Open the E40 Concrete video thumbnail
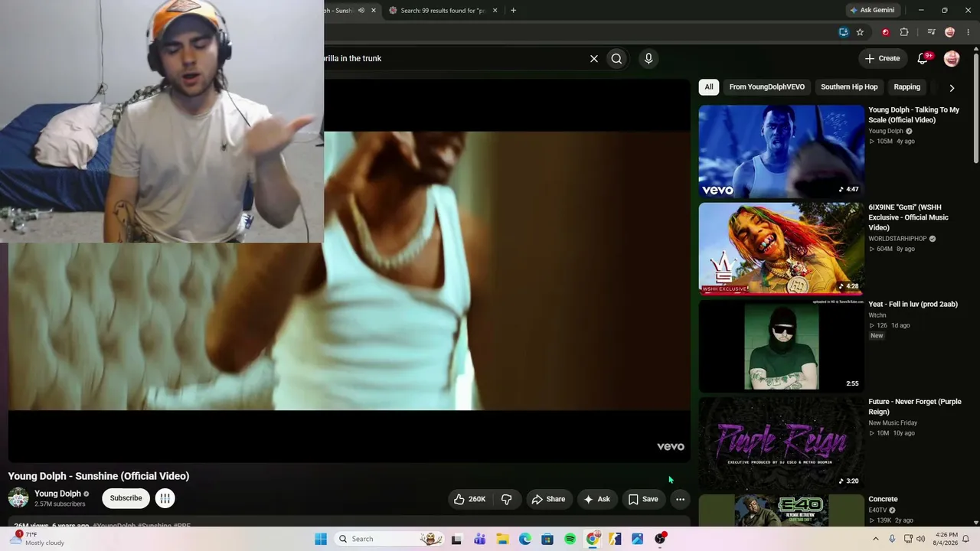This screenshot has height=551, width=980. coord(781,510)
